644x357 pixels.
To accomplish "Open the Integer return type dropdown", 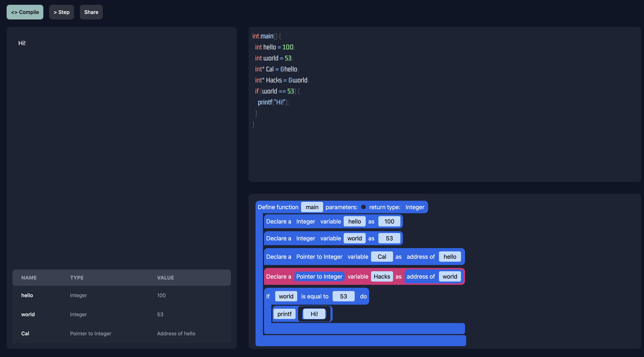I will click(415, 207).
